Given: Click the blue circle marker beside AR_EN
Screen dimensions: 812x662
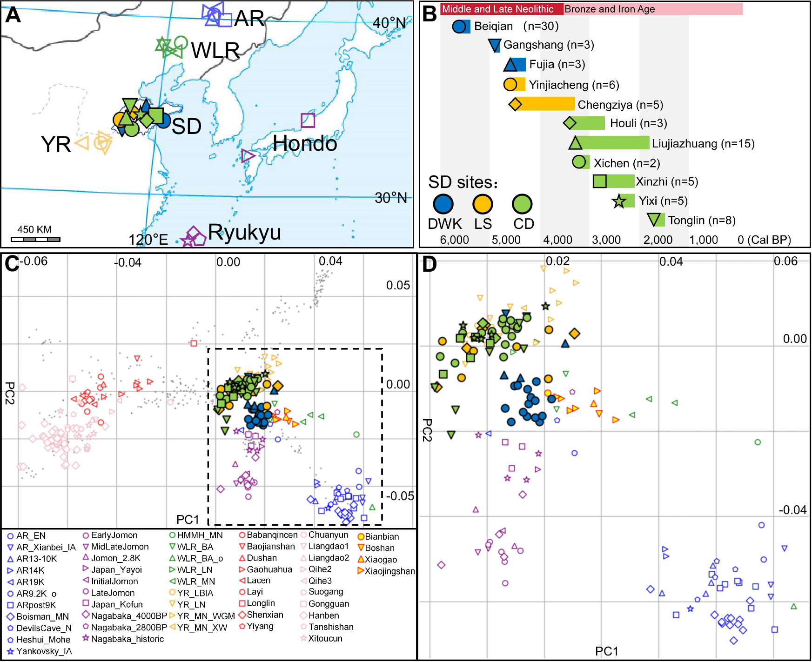Looking at the screenshot, I should point(10,536).
